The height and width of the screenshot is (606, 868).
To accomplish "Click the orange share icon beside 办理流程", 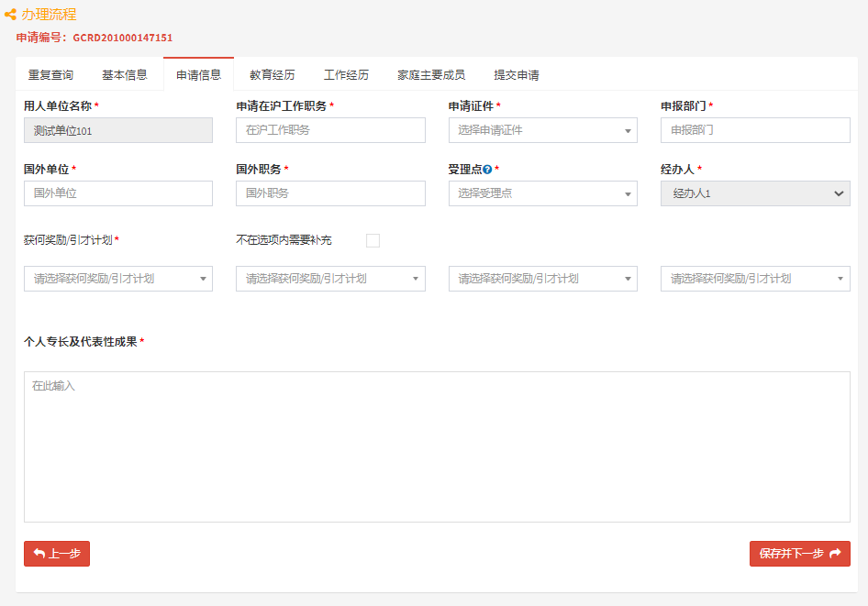I will pyautogui.click(x=10, y=15).
